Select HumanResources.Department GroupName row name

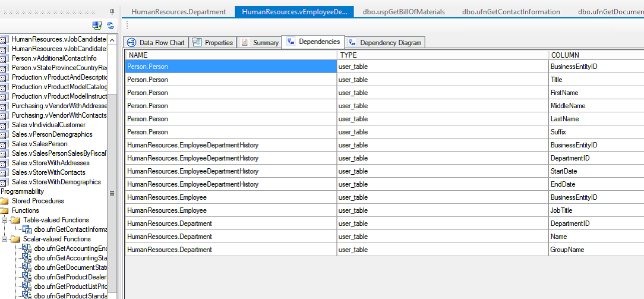click(231, 250)
